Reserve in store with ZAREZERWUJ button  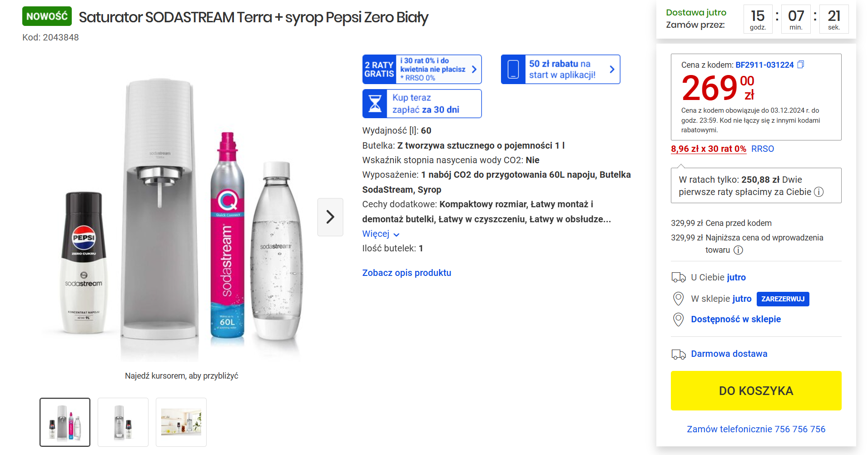click(783, 299)
